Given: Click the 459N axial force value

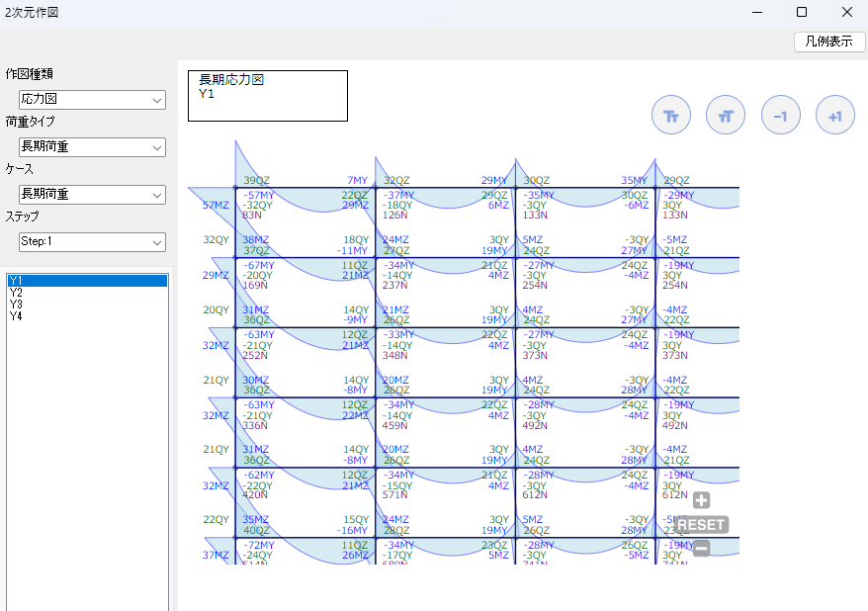Looking at the screenshot, I should point(395,425).
